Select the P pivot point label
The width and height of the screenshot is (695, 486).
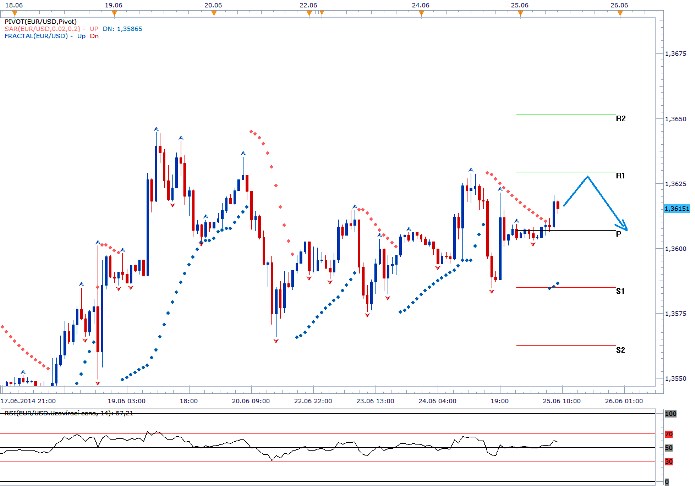click(x=619, y=234)
